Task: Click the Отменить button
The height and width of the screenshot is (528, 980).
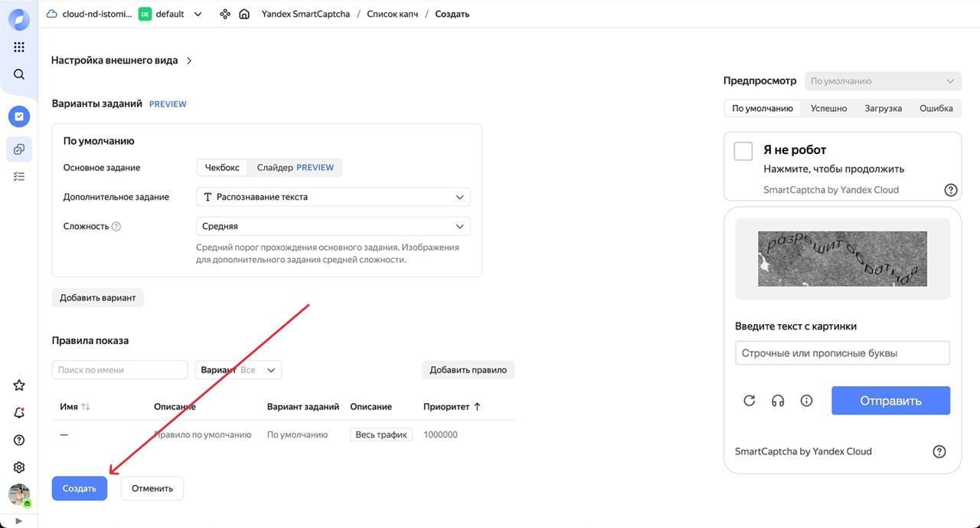Action: [x=152, y=488]
